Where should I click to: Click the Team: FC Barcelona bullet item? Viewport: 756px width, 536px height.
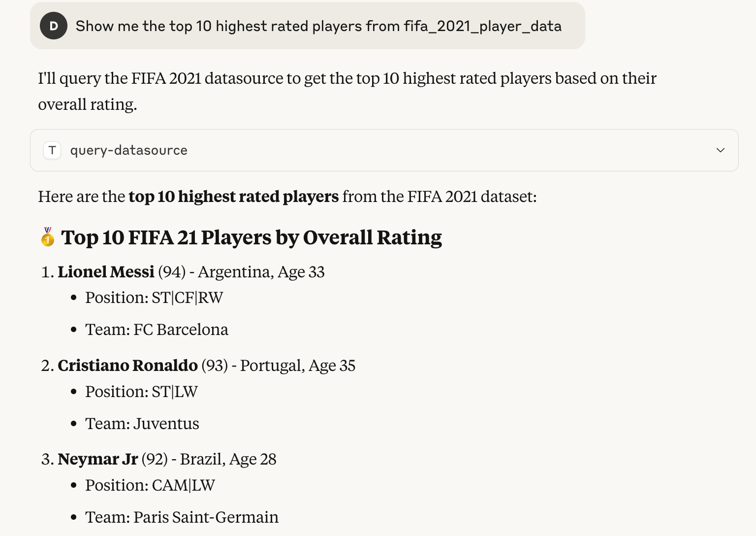(x=157, y=329)
